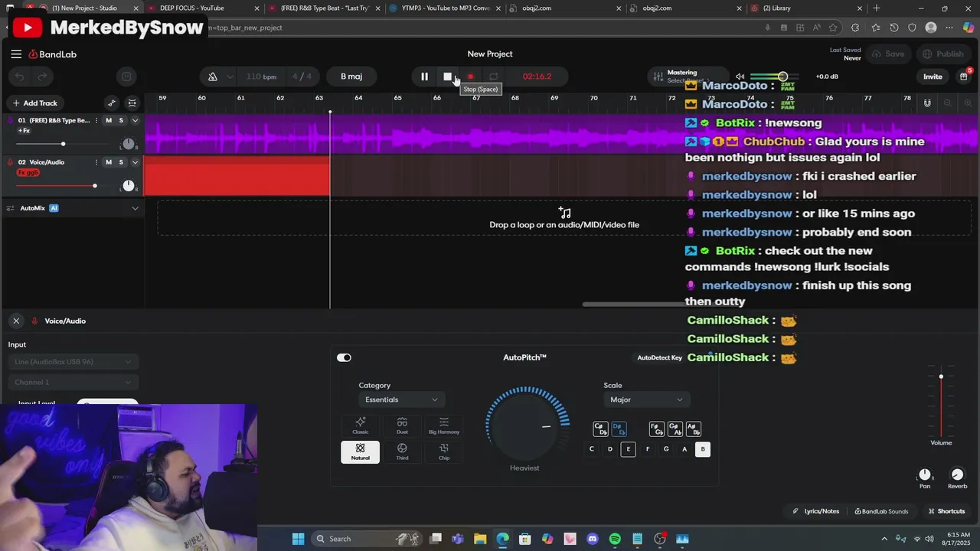Select the Classic AutoPitch preset

(360, 426)
